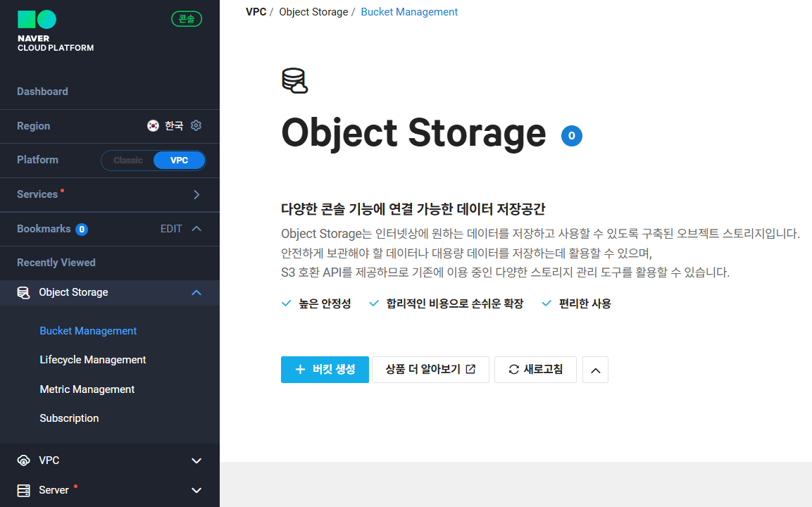Click the Region label in sidebar
This screenshot has height=507, width=812.
(x=34, y=126)
